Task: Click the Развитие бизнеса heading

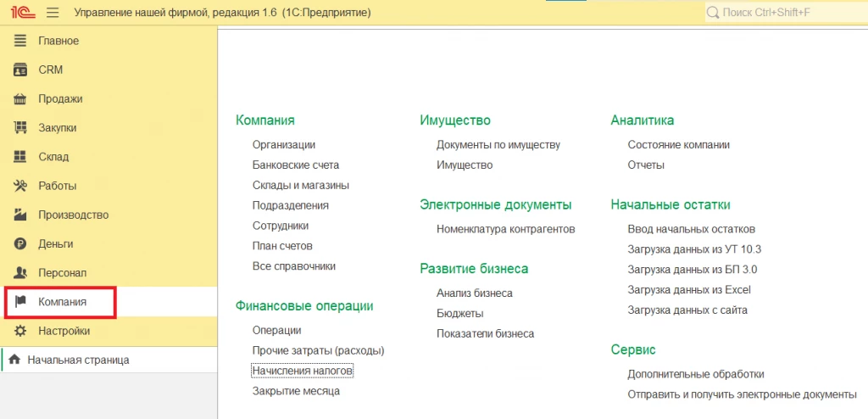Action: [x=475, y=269]
